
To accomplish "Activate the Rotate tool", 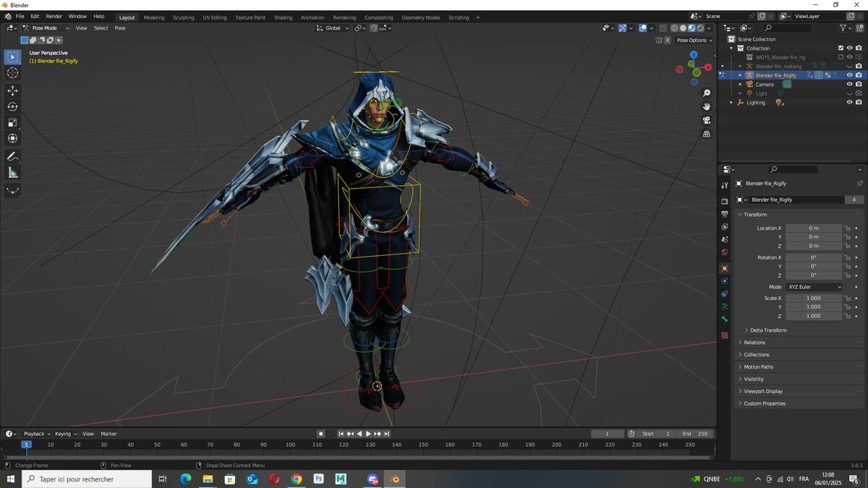I will 12,106.
